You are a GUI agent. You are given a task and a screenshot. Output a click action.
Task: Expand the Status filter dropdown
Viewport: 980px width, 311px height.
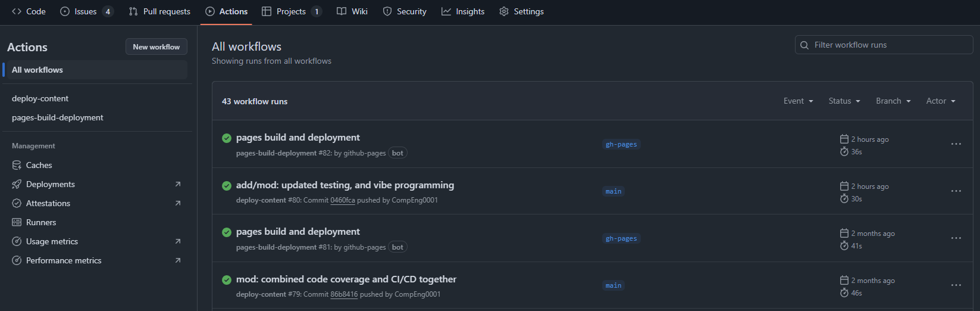pyautogui.click(x=844, y=101)
